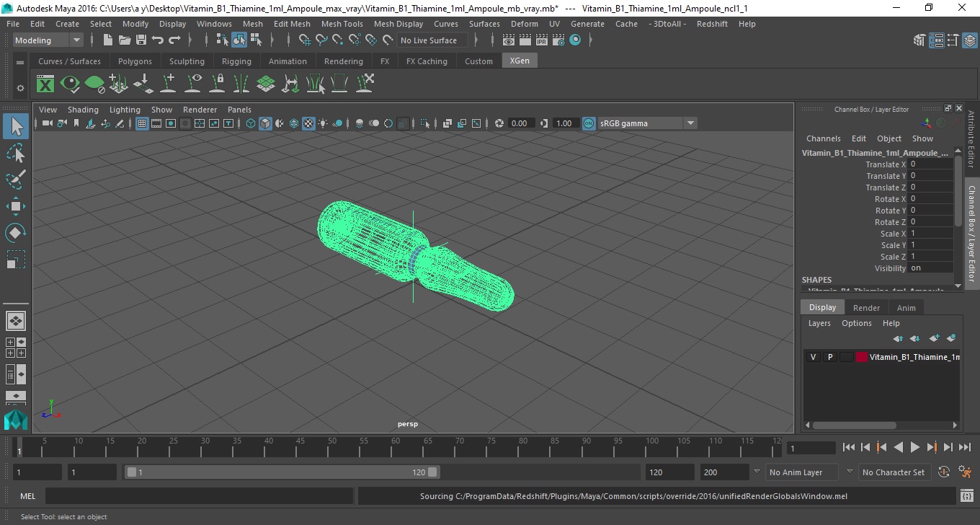The width and height of the screenshot is (980, 525).
Task: Click the viewport gamma value 1.00 field
Action: (564, 123)
